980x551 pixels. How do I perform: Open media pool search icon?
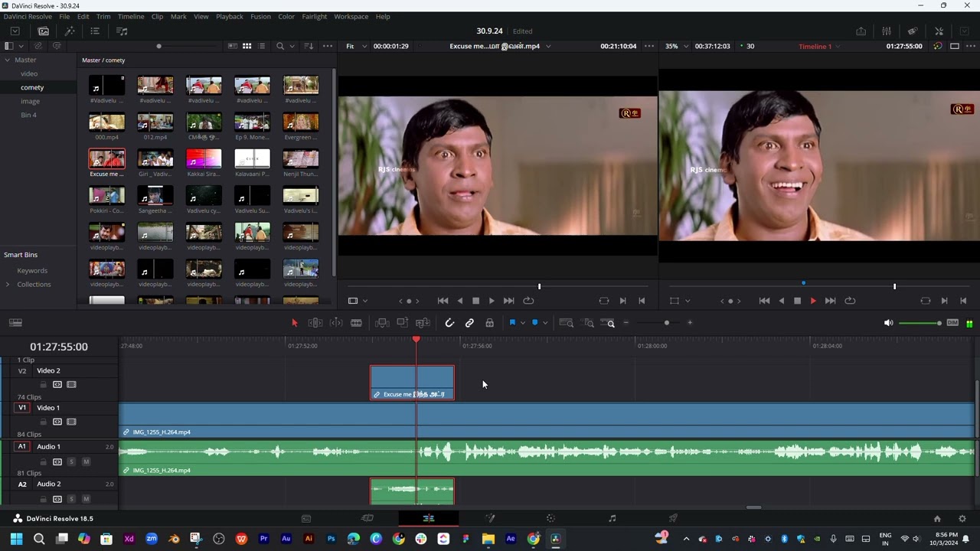pos(280,46)
